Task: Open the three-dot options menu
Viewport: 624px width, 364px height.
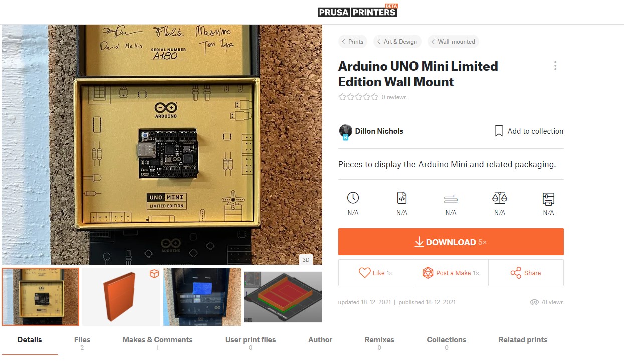Action: [555, 66]
